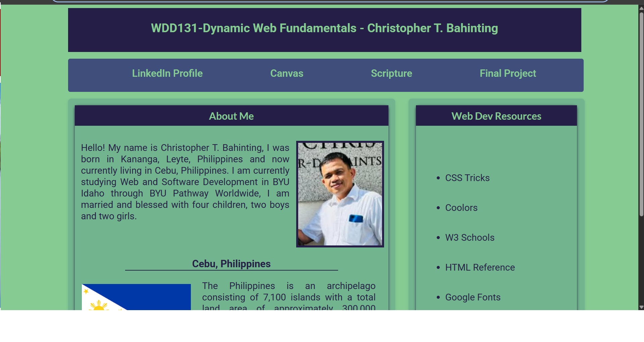The width and height of the screenshot is (644, 342).
Task: Open the Scripture navigation link
Action: (x=391, y=73)
